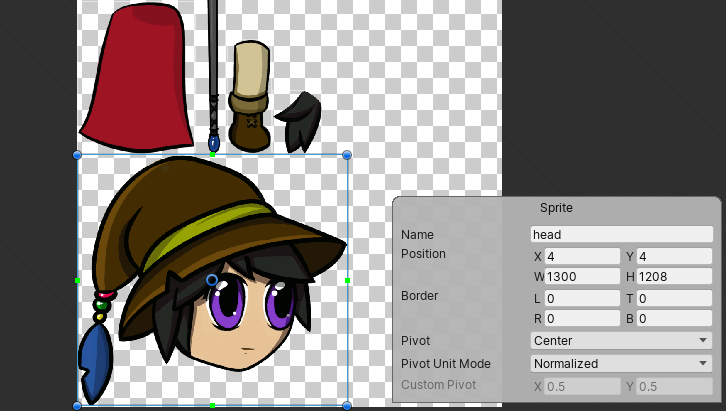726x411 pixels.
Task: Click the top-left corner handle of selection
Action: (78, 155)
